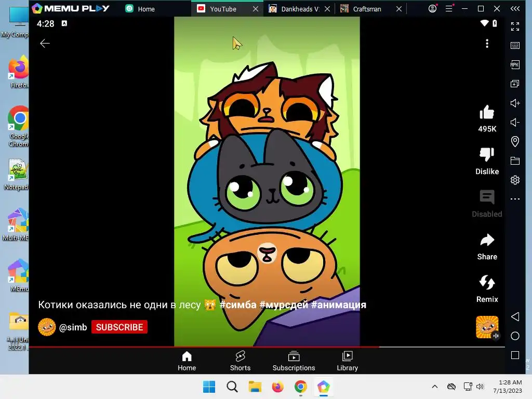532x399 pixels.
Task: Share this Shorts video
Action: pyautogui.click(x=487, y=240)
